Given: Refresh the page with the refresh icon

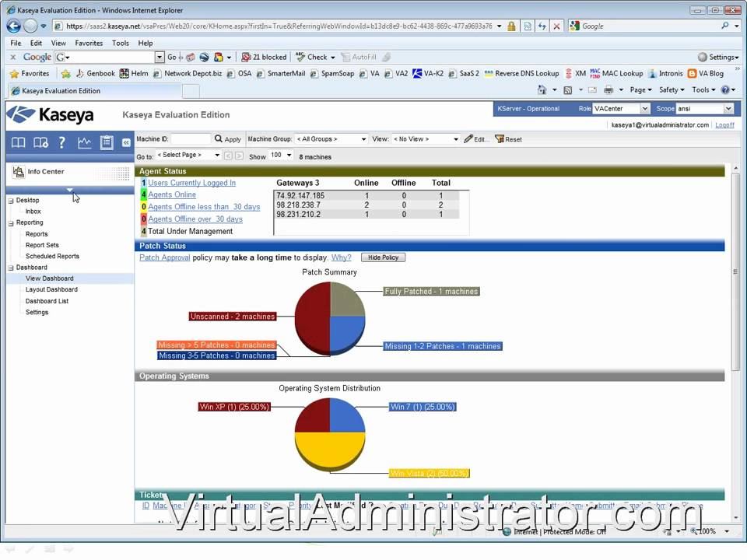Looking at the screenshot, I should coord(542,26).
